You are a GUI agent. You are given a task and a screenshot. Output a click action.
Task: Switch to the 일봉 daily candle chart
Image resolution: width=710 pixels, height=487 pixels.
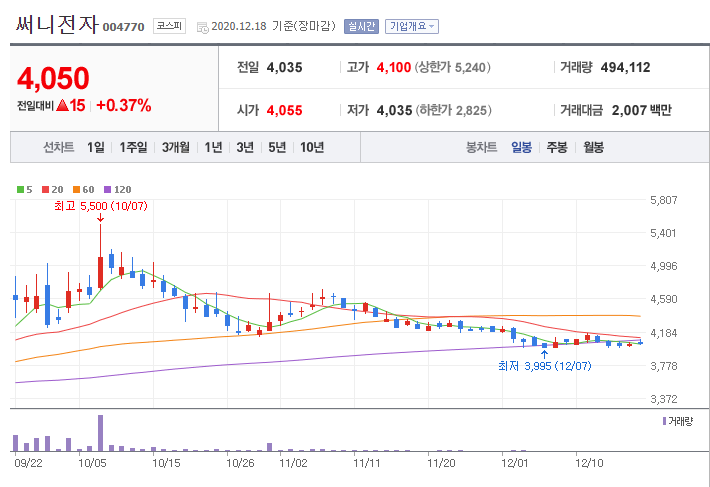pos(521,147)
